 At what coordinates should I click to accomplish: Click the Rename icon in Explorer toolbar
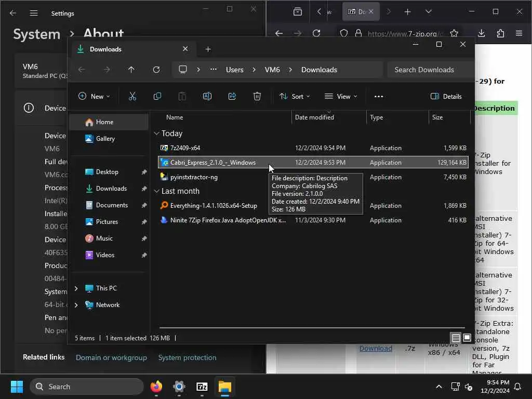click(207, 96)
